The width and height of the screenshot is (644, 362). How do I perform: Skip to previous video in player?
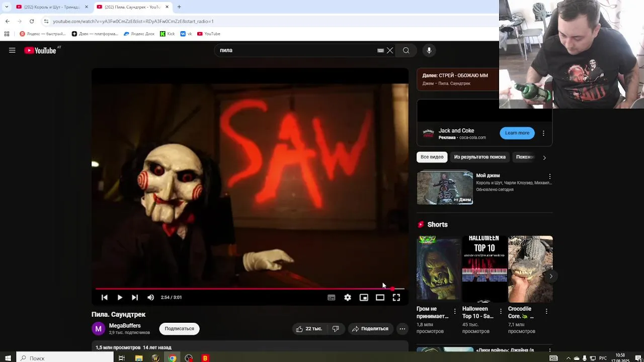(104, 298)
